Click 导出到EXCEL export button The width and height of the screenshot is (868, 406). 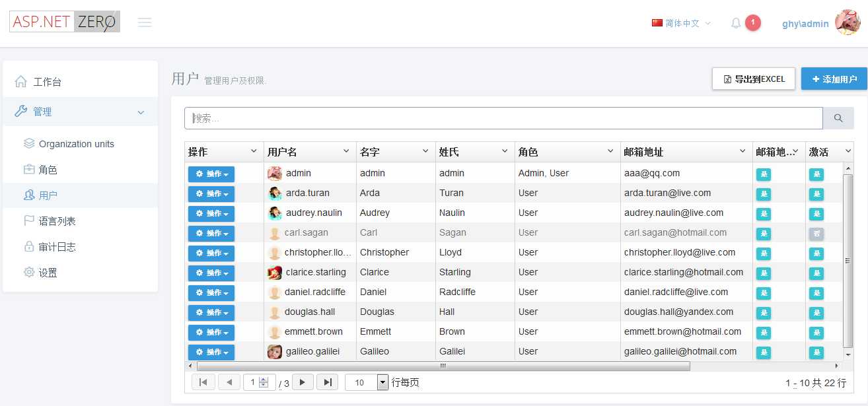point(754,79)
